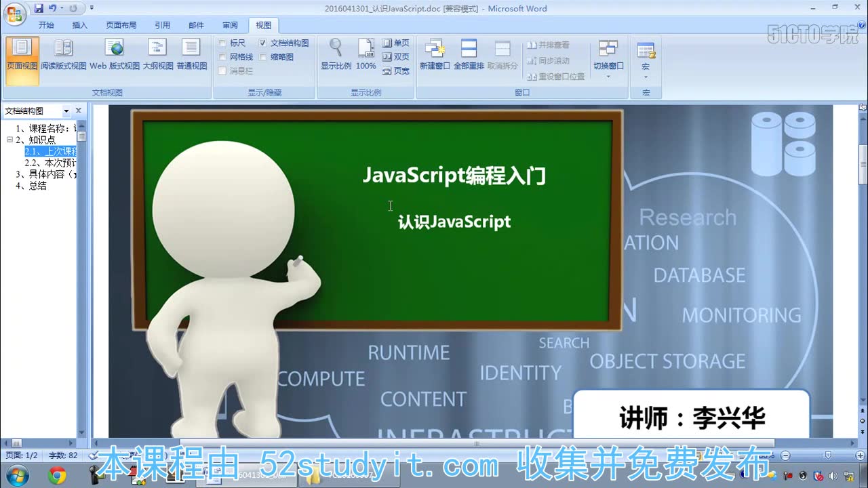Click the '认识JavaScript' subtitle text
The height and width of the screenshot is (488, 868).
pos(454,222)
